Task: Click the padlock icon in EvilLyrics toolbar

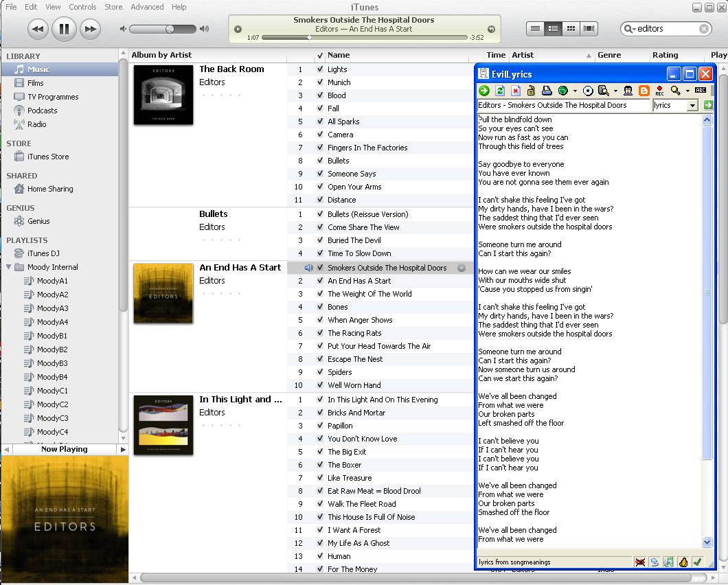Action: (x=531, y=91)
